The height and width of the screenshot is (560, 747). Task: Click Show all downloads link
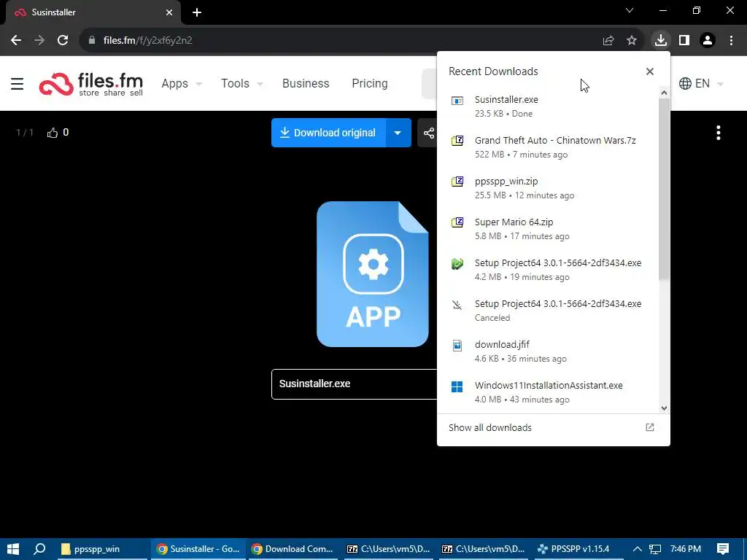click(490, 427)
